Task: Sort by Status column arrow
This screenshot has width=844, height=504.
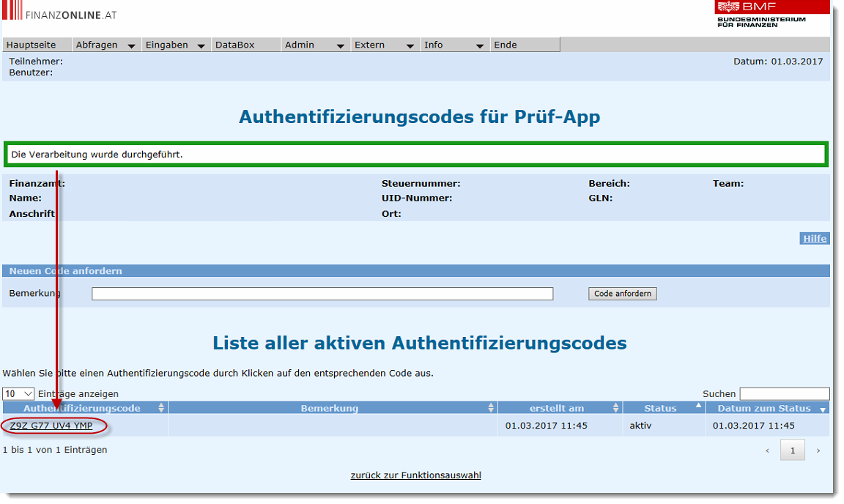Action: pyautogui.click(x=698, y=406)
